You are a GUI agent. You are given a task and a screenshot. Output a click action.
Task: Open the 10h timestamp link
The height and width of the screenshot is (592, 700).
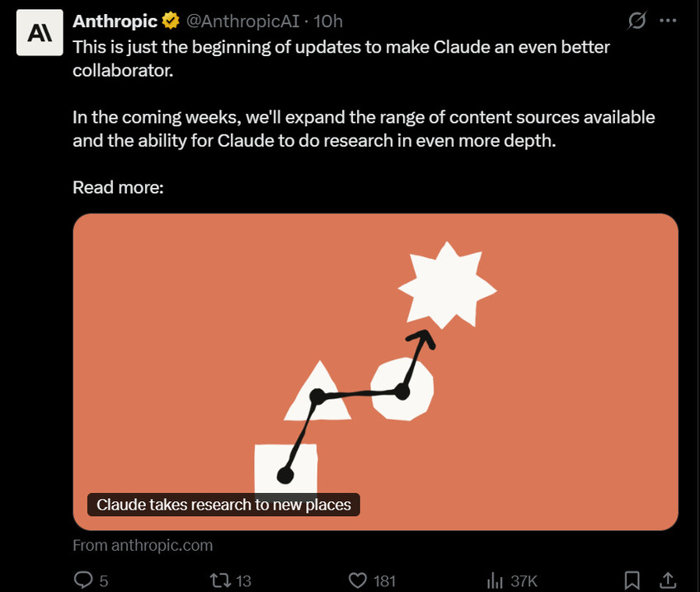point(328,21)
